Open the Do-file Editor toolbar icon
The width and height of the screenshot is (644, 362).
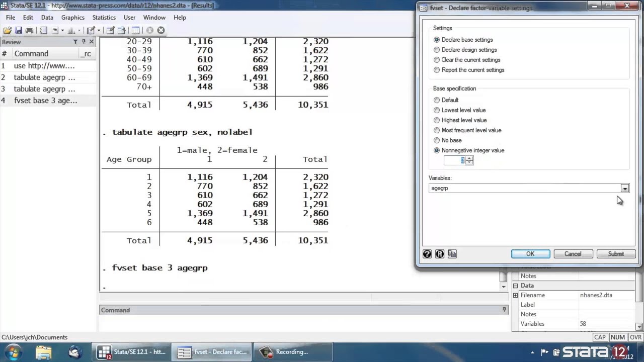click(x=91, y=30)
